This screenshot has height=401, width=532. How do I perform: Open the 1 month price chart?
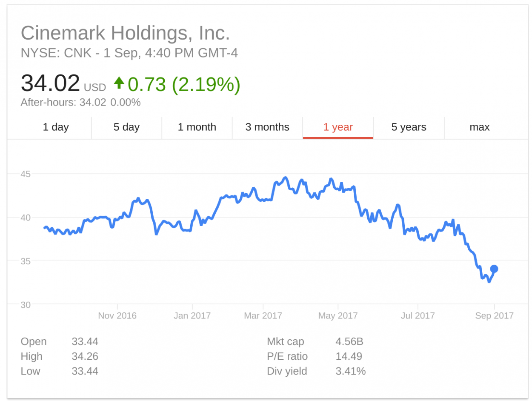(x=197, y=127)
